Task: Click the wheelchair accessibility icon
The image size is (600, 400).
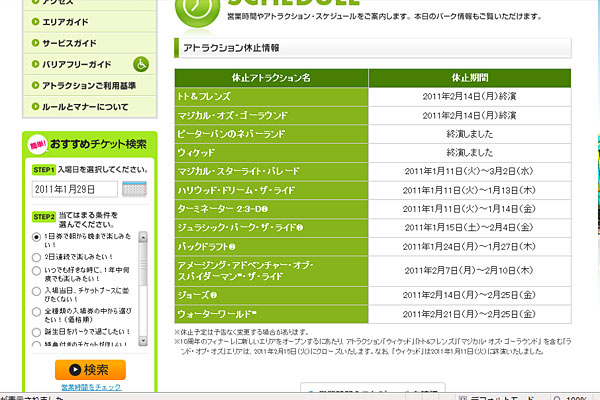Action: coord(141,65)
